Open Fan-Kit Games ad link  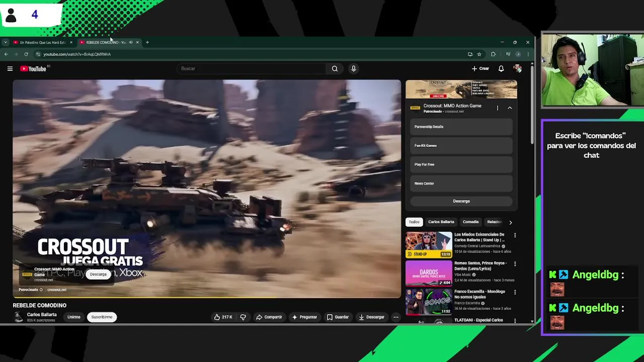tap(461, 145)
